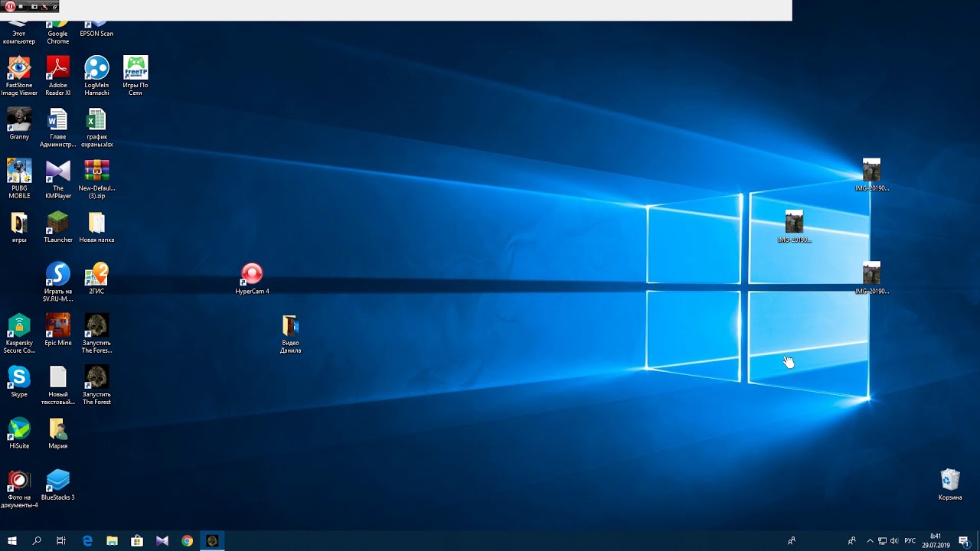The height and width of the screenshot is (551, 980).
Task: Select the Фото на документы-4 icon
Action: pos(19,488)
